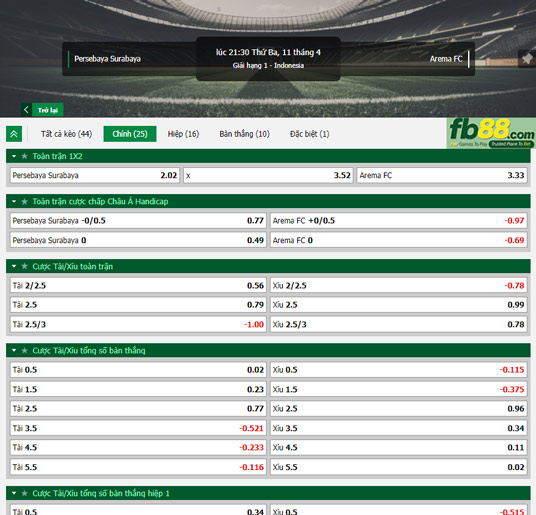536x515 pixels.
Task: Select total goals Tài 4.5 at -0.233
Action: [138, 448]
